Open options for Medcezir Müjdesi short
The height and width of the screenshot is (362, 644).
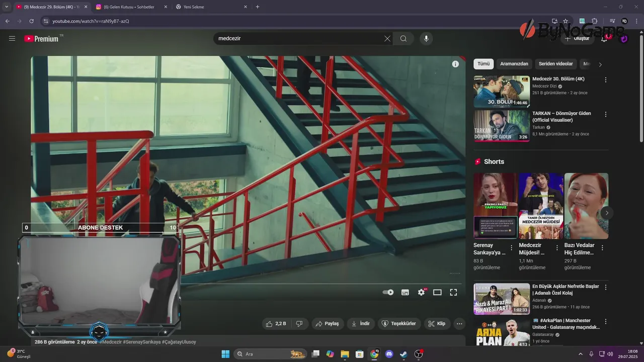[557, 248]
